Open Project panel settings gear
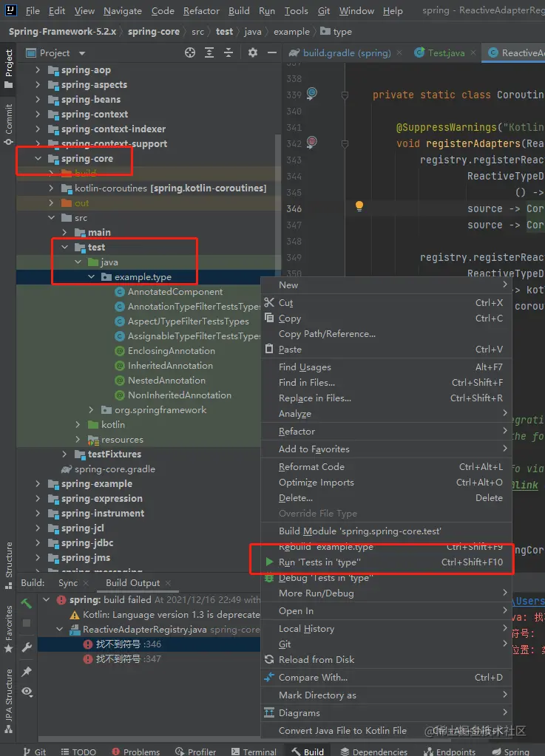Screen dimensions: 545x756 pos(253,53)
